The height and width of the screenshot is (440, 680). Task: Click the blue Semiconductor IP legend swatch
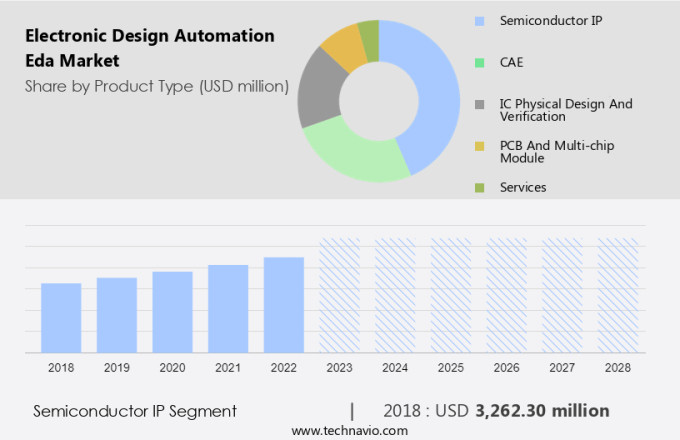[478, 20]
